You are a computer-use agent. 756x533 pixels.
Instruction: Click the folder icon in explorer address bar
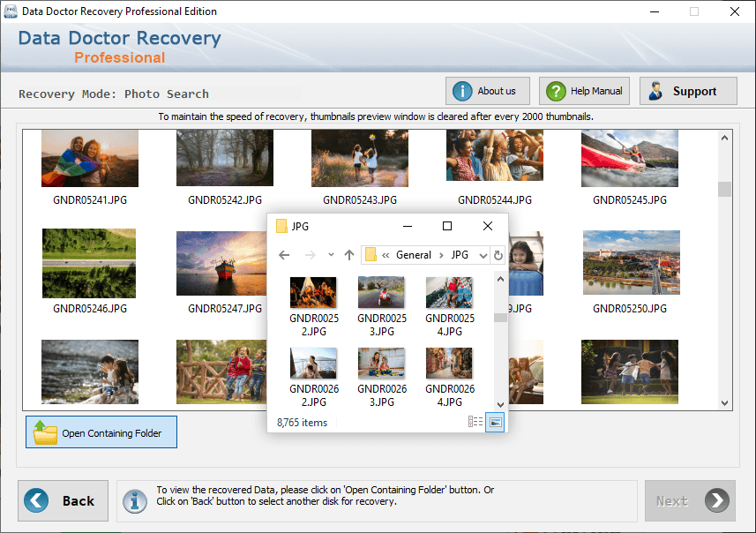point(371,254)
